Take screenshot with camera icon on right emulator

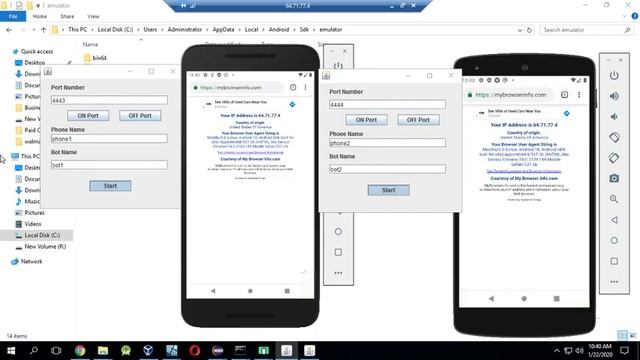tap(614, 178)
